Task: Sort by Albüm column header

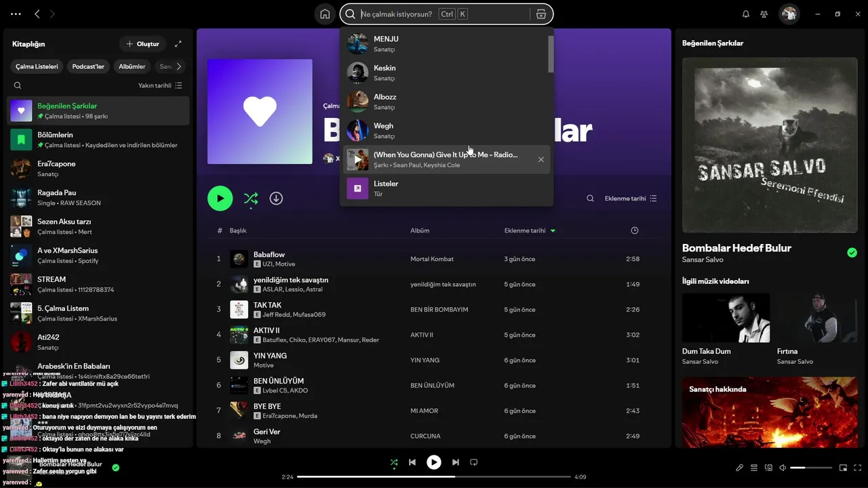Action: click(x=420, y=230)
